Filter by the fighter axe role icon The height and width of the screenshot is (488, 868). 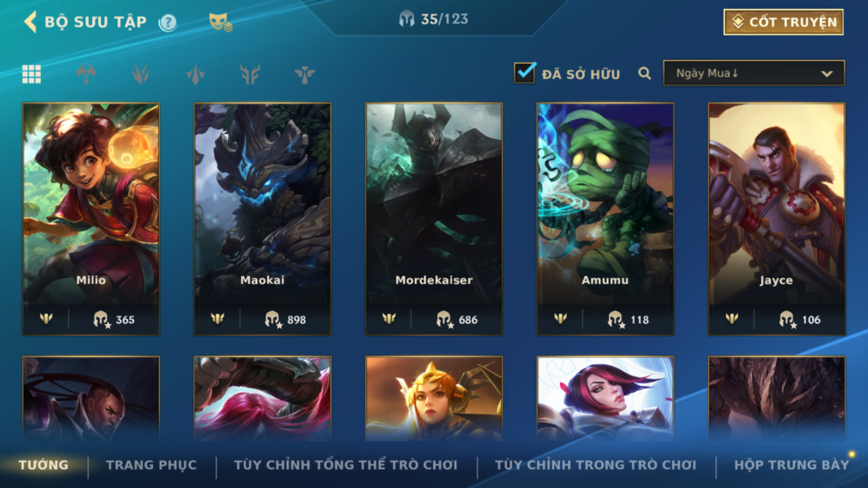pos(86,74)
